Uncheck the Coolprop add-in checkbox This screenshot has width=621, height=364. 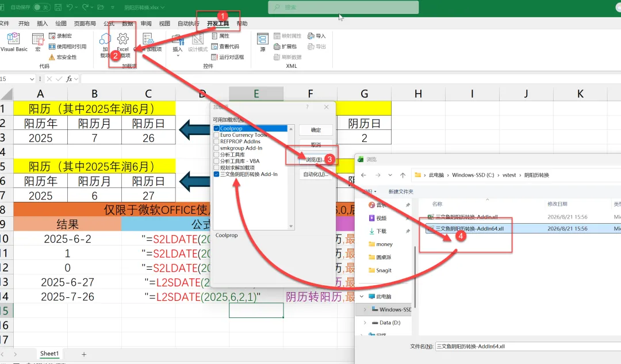tap(216, 128)
